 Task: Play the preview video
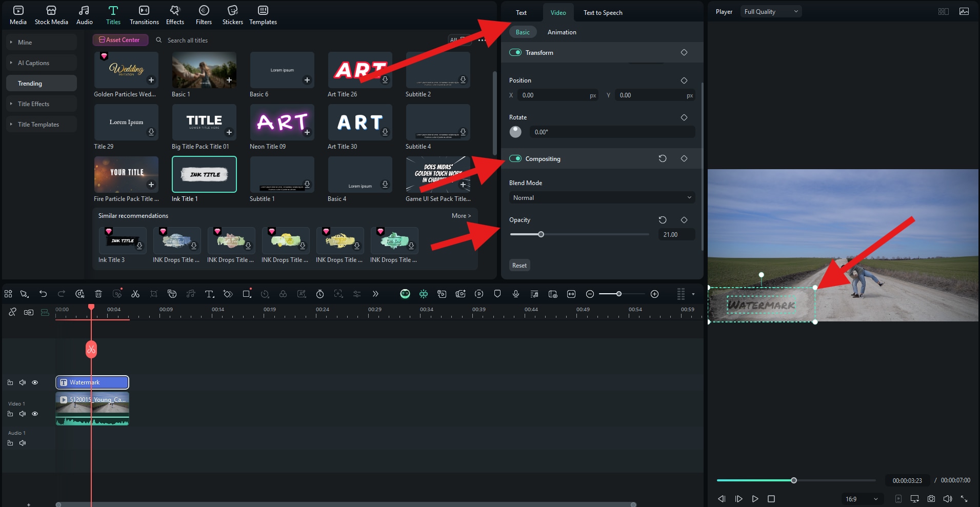click(755, 499)
